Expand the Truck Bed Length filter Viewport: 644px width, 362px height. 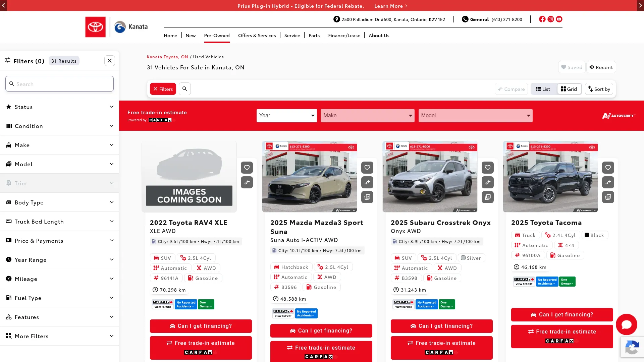(x=59, y=222)
